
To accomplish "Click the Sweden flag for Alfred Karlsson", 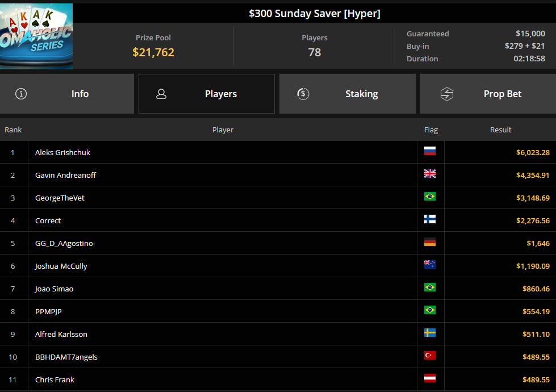I will click(430, 333).
